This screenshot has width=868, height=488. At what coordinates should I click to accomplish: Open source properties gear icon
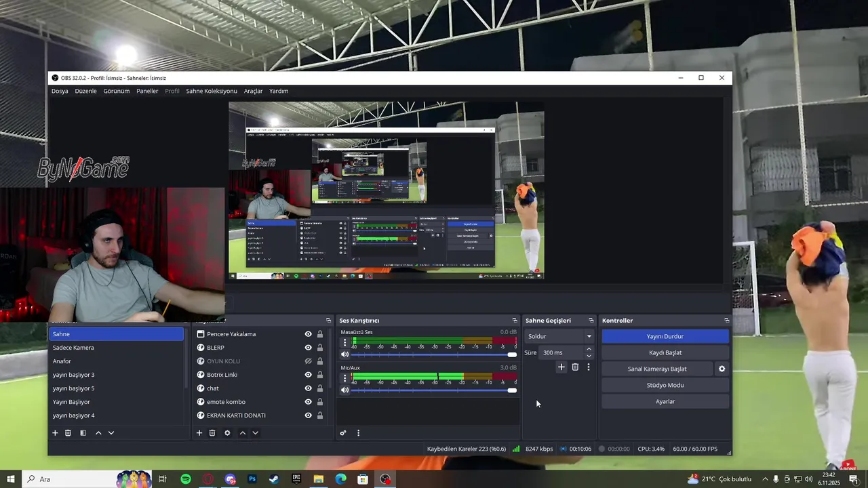click(227, 433)
